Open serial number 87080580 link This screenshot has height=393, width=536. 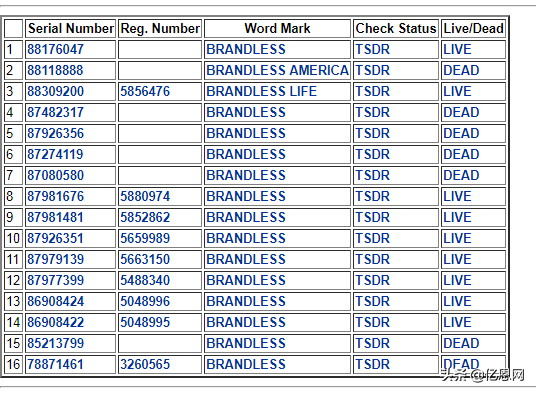[x=55, y=176]
